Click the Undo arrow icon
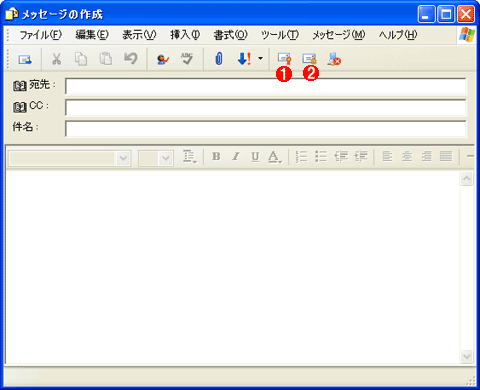 pos(131,59)
